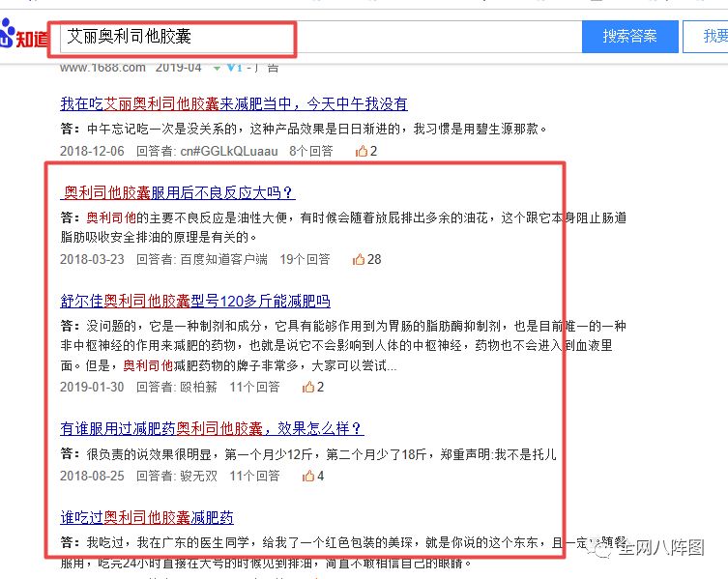Click thumbs-up icon showing 4 likes
The image size is (728, 579).
[x=308, y=476]
